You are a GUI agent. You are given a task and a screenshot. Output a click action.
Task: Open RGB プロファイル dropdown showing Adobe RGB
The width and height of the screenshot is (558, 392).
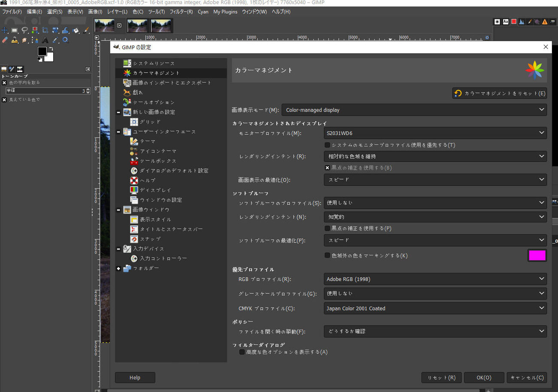pyautogui.click(x=435, y=279)
